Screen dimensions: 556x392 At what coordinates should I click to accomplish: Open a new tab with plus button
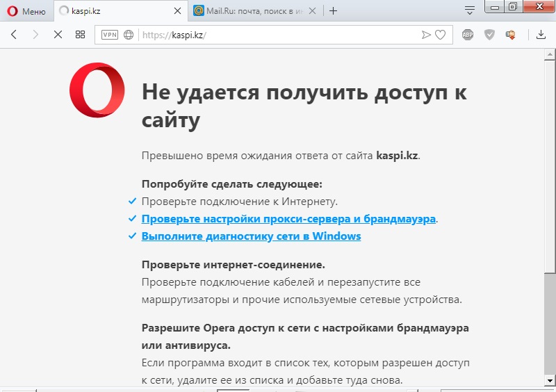333,11
